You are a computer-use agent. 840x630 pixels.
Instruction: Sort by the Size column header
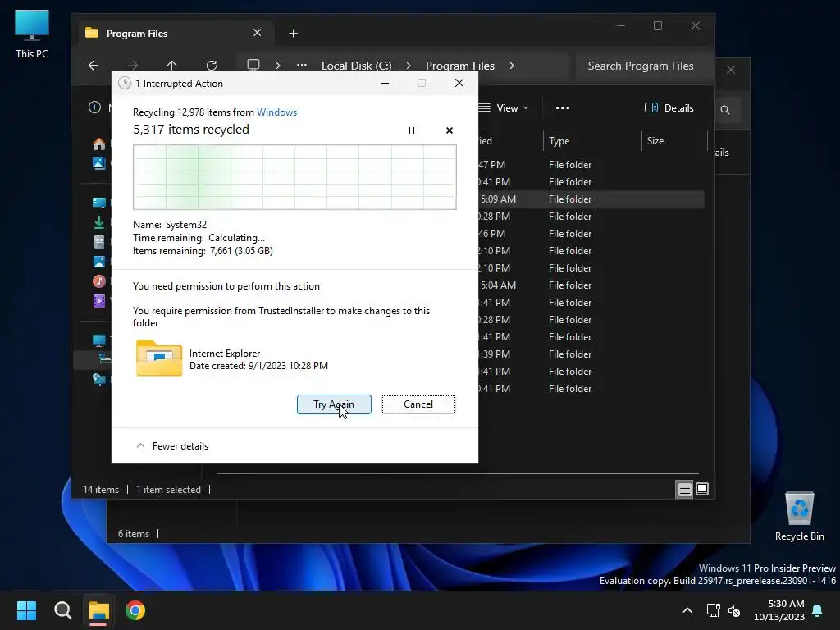[674, 141]
